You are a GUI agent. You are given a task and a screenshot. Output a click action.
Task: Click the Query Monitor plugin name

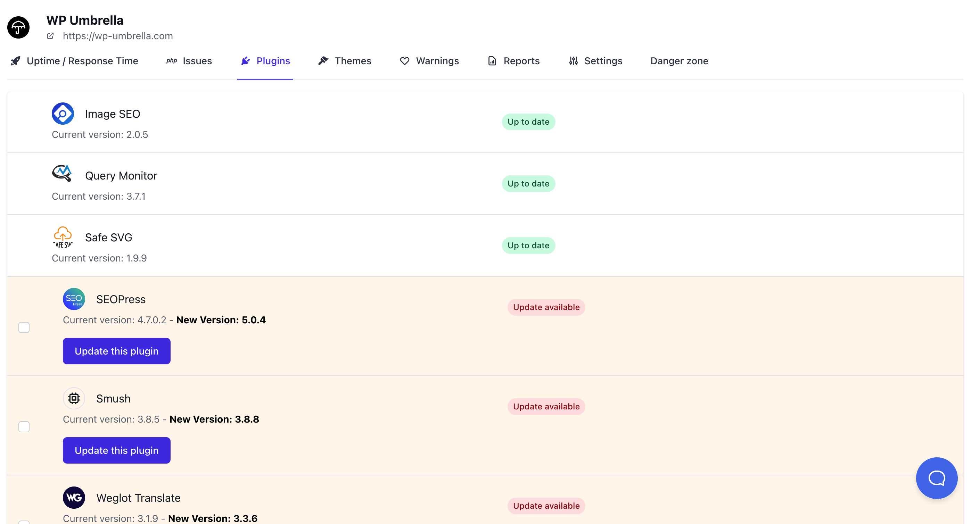pyautogui.click(x=121, y=176)
